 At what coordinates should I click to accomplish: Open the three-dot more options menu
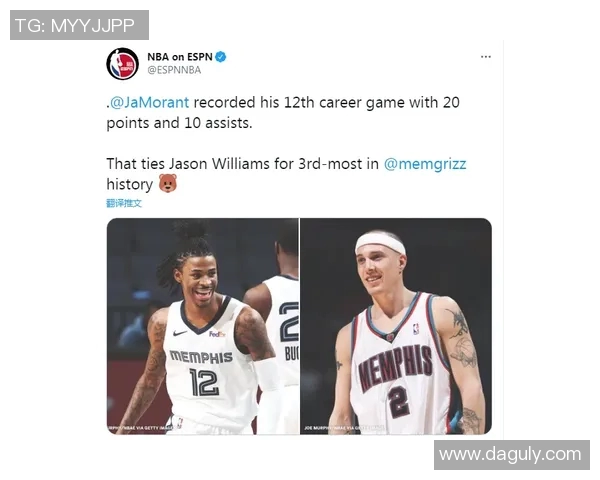pyautogui.click(x=486, y=57)
